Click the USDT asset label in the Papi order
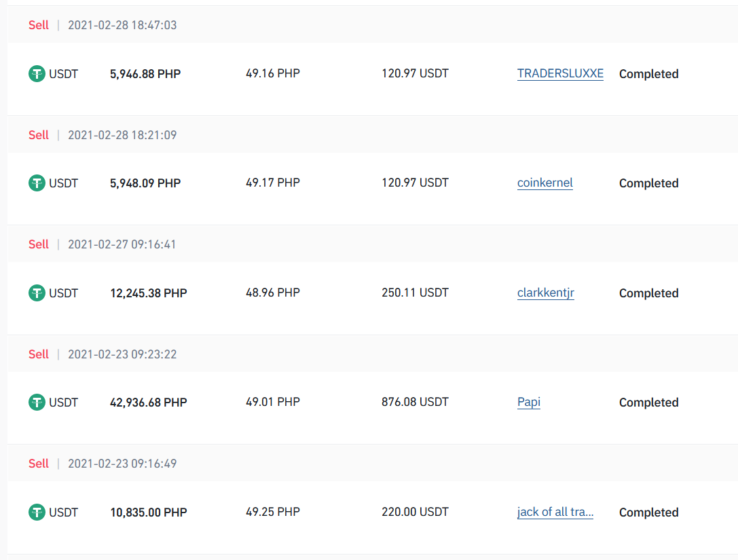 [64, 403]
